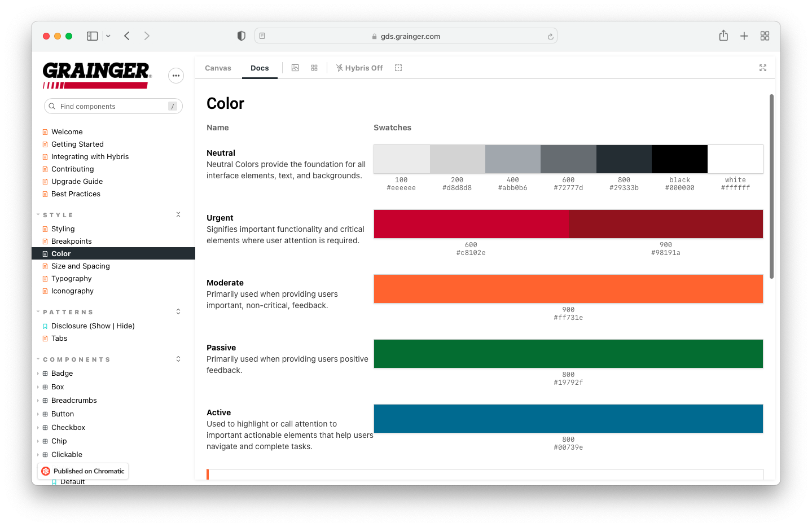The width and height of the screenshot is (812, 527).
Task: Open Integrating with Hybris page
Action: pos(90,157)
